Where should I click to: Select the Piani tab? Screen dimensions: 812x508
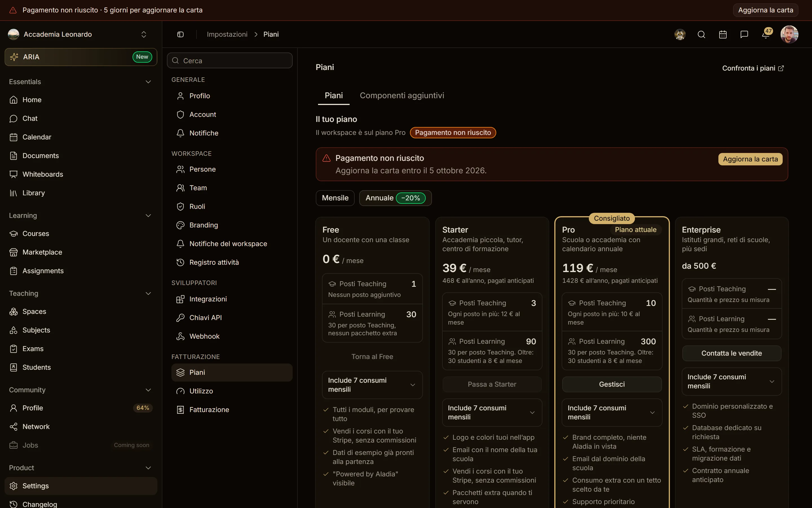pos(334,95)
